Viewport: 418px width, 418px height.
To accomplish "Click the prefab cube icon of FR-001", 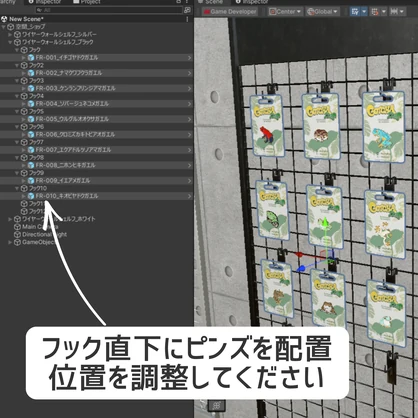I will (x=31, y=58).
